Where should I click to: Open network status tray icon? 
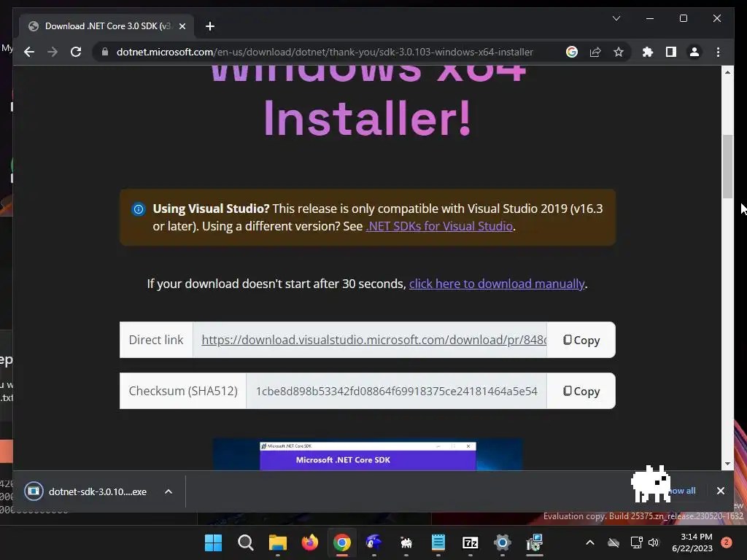click(x=636, y=542)
